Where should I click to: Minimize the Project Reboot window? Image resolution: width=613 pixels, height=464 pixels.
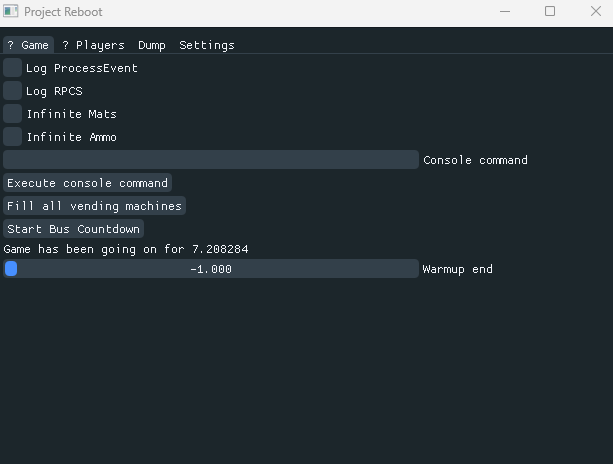point(504,12)
